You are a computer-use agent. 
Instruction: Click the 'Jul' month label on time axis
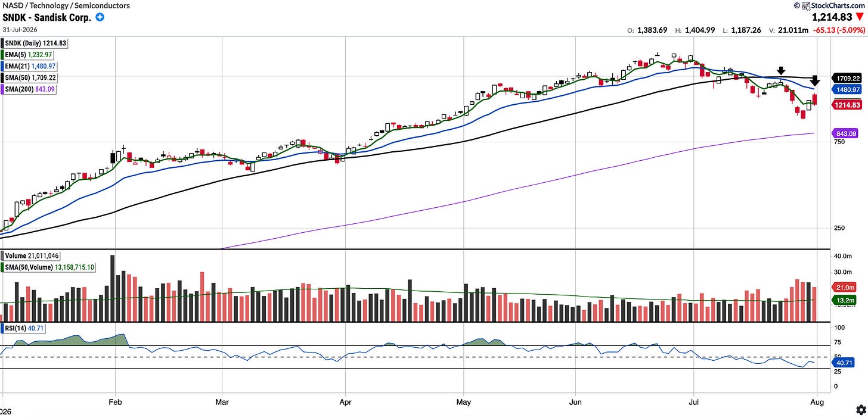(694, 402)
